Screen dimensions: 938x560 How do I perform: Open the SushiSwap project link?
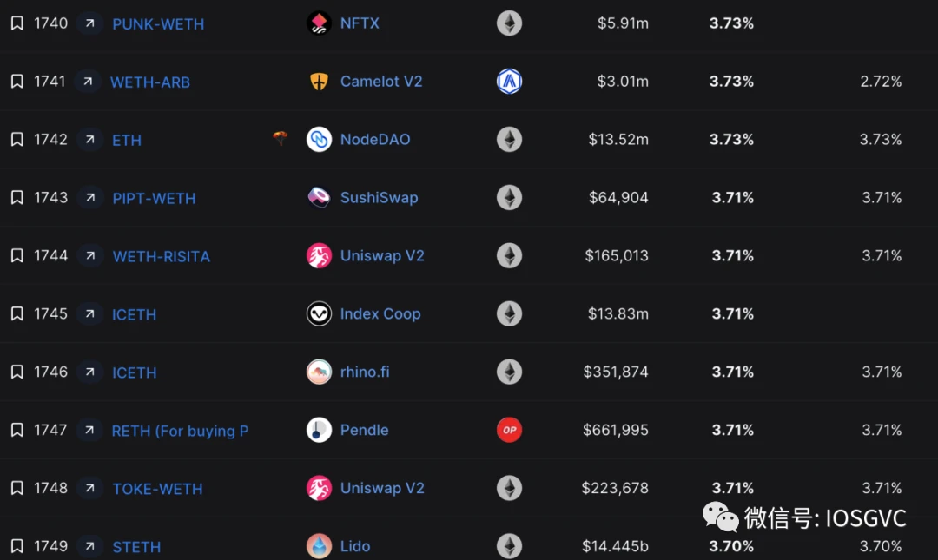[379, 198]
